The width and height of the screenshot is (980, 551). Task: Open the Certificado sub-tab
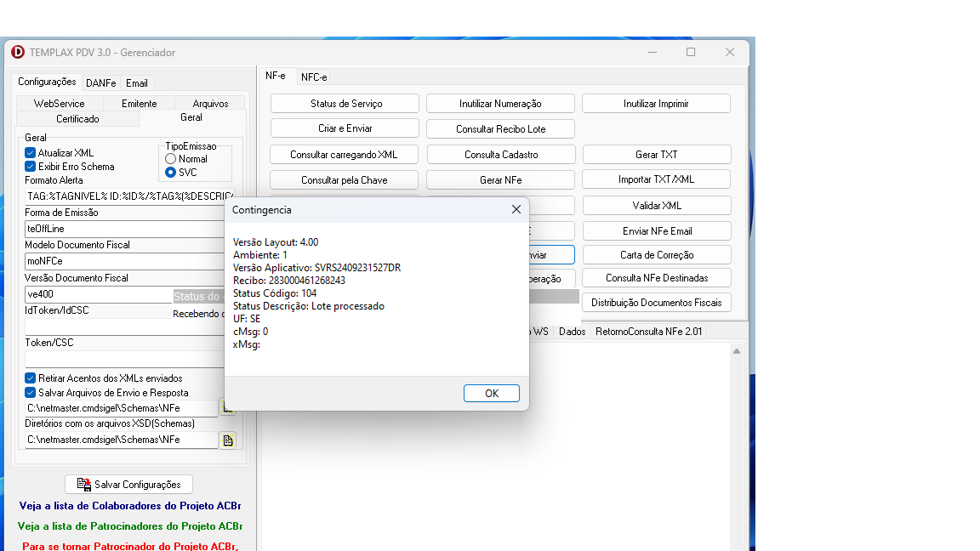77,119
